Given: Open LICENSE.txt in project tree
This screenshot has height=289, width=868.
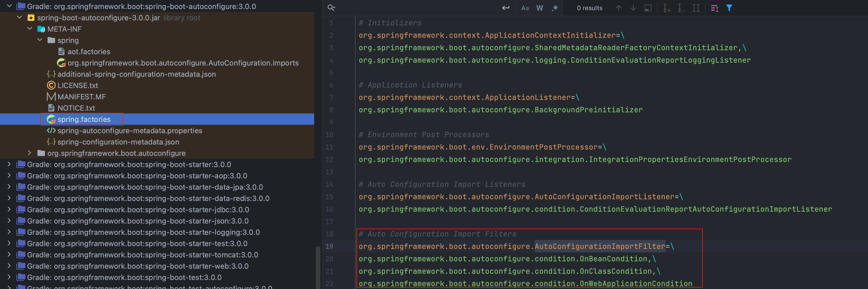Looking at the screenshot, I should tap(78, 85).
